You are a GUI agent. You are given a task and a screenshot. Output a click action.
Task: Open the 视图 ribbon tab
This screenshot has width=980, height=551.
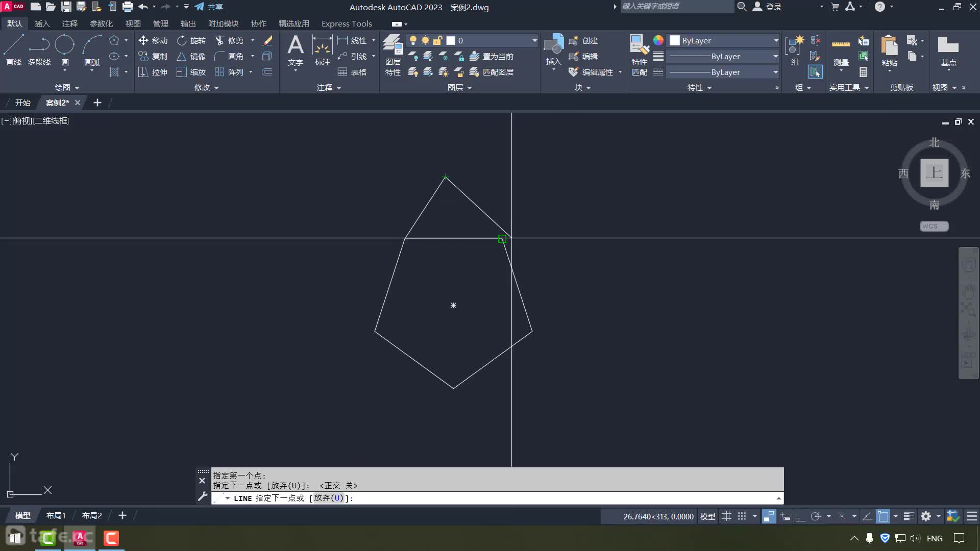[x=133, y=23]
